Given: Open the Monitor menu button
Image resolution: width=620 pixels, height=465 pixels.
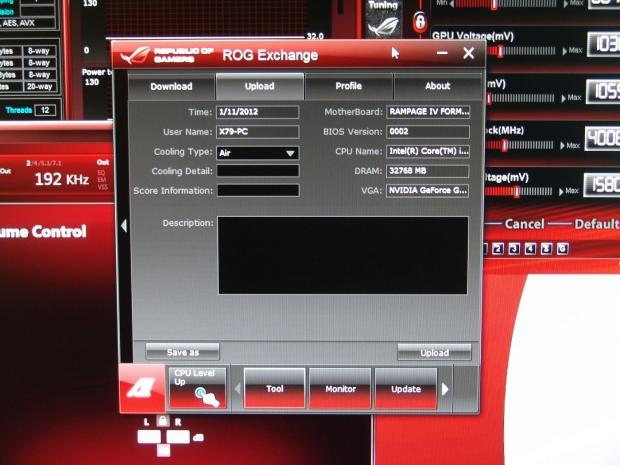Looking at the screenshot, I should click(x=340, y=388).
